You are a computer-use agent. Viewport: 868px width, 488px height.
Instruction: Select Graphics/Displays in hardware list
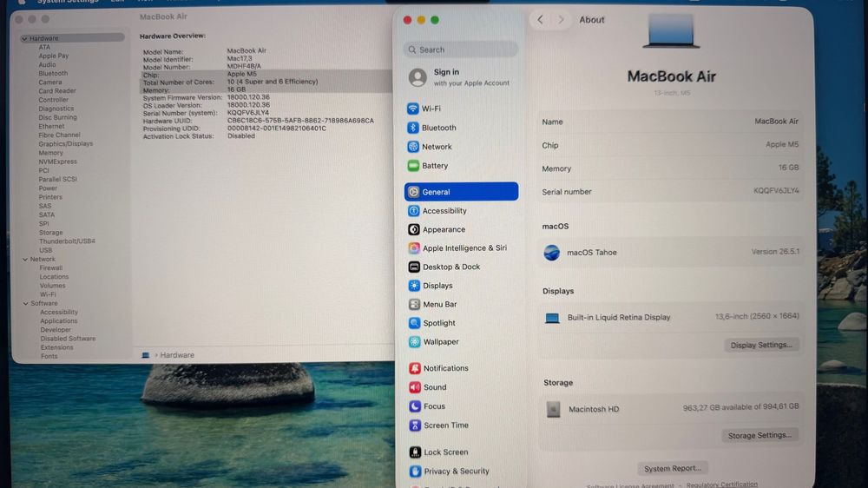point(66,144)
